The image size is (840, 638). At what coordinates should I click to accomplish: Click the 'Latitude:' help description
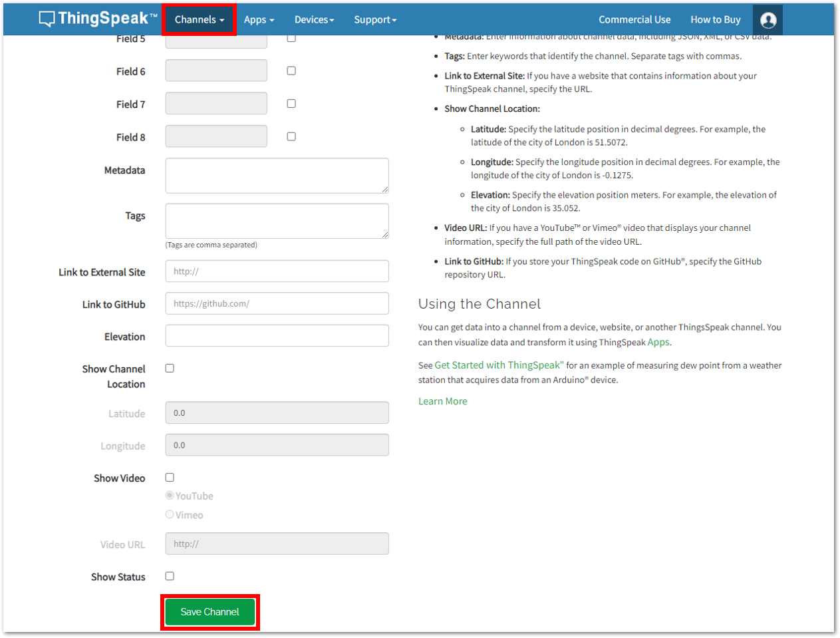pyautogui.click(x=619, y=136)
